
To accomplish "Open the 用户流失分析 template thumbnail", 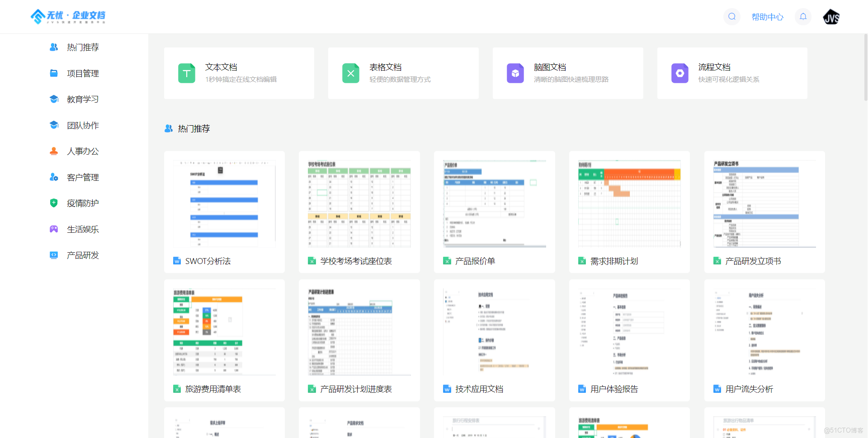I will click(x=764, y=332).
